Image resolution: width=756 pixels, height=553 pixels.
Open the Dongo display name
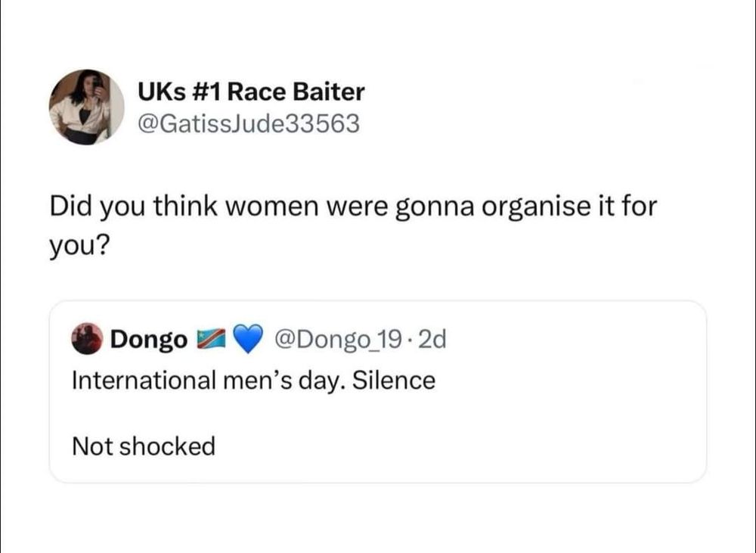point(149,340)
